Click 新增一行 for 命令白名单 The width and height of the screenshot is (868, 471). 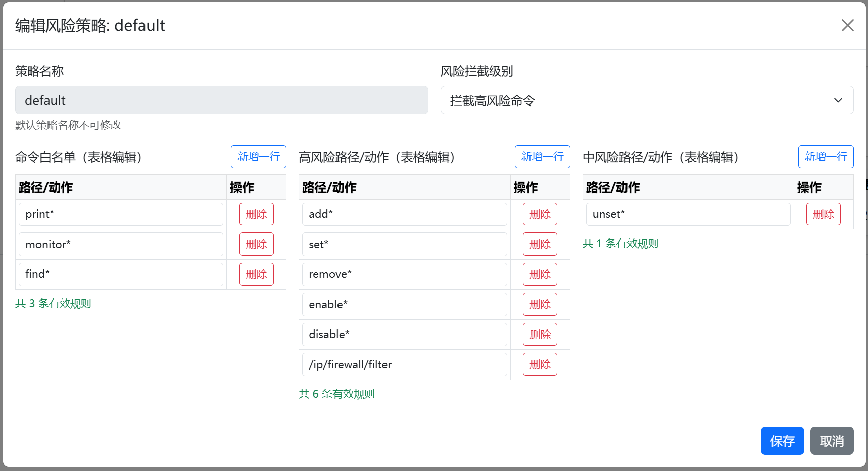(258, 157)
